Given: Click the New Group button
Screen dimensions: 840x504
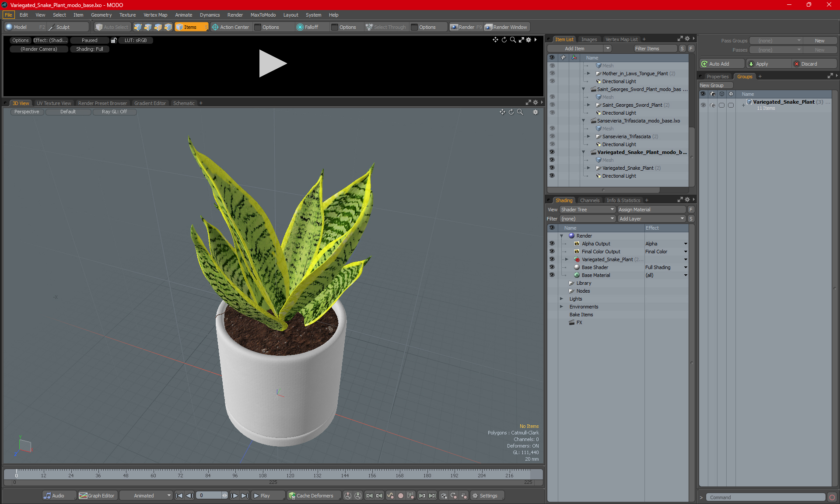Looking at the screenshot, I should pyautogui.click(x=715, y=85).
